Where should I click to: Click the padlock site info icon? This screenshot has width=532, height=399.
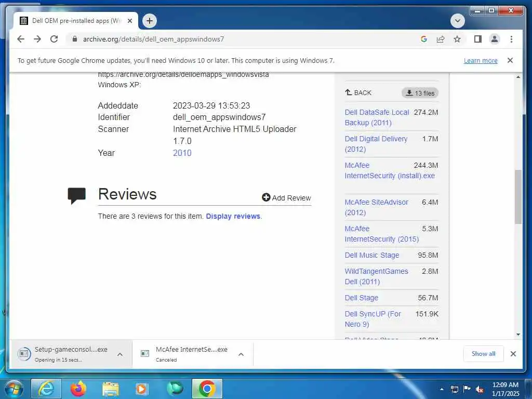pos(75,39)
